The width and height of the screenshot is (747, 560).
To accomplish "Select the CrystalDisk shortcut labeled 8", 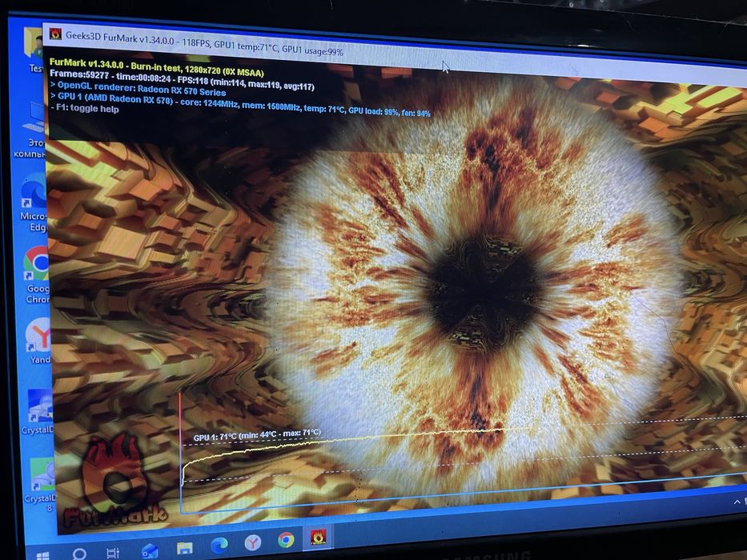I will point(42,485).
